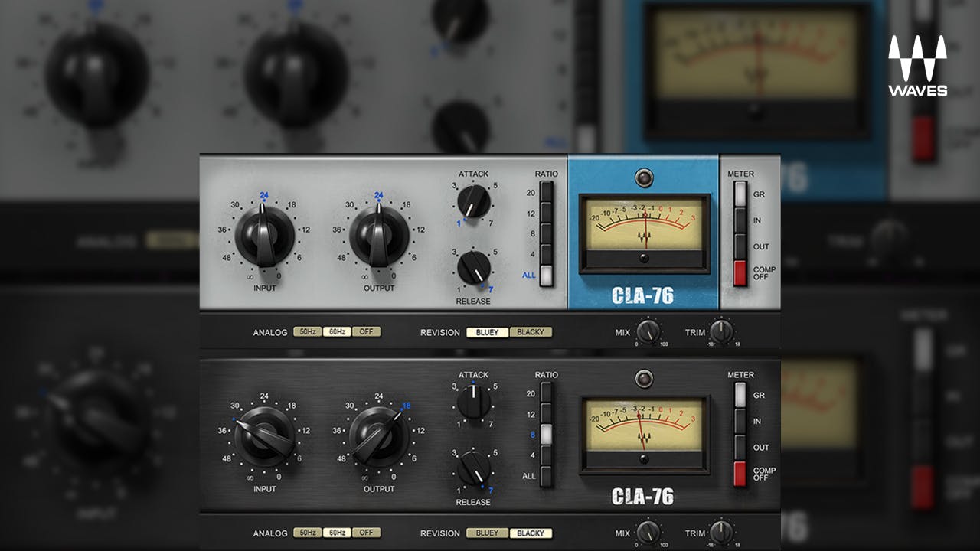Click the Waves logo

pyautogui.click(x=917, y=65)
